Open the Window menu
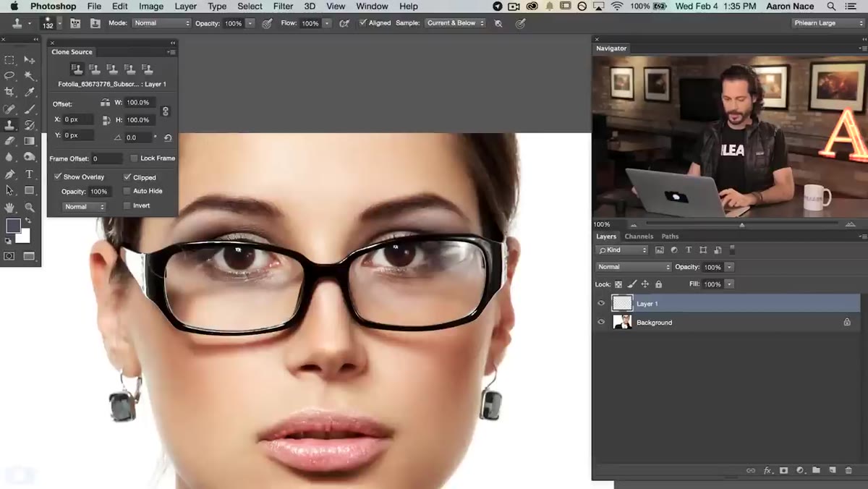The width and height of the screenshot is (868, 489). (x=372, y=7)
